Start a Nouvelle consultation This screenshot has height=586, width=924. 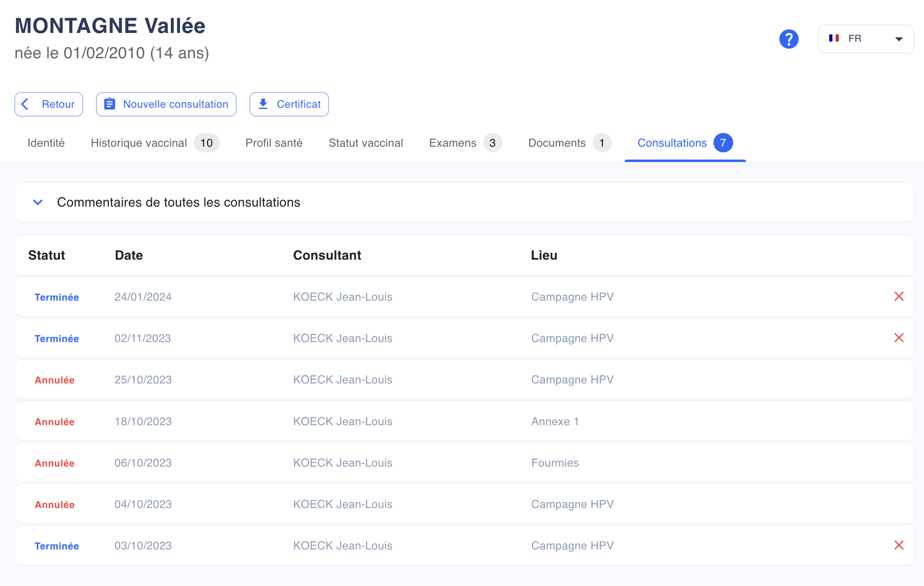pos(166,104)
